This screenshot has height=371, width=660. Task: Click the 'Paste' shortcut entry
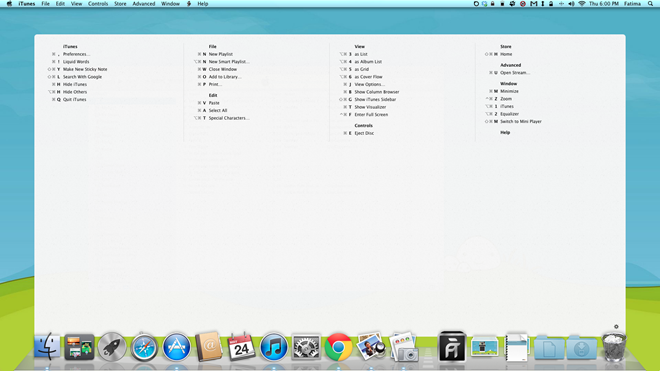pyautogui.click(x=214, y=103)
